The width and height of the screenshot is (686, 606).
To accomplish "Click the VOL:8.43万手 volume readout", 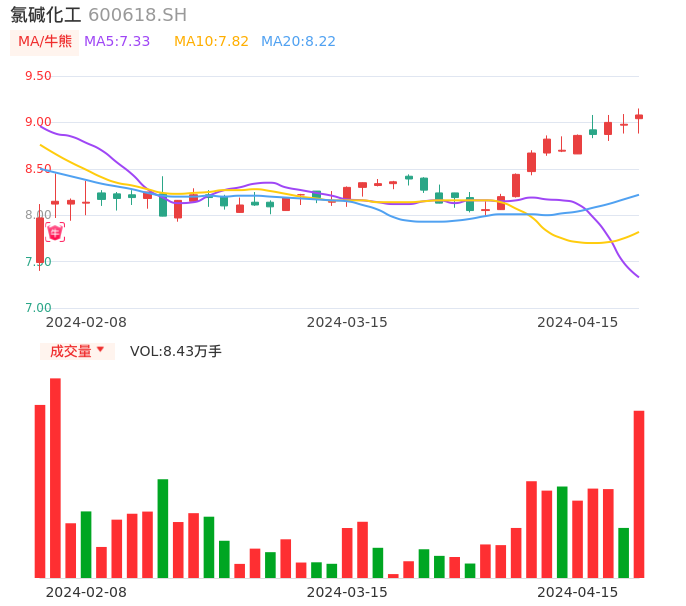I will [176, 351].
